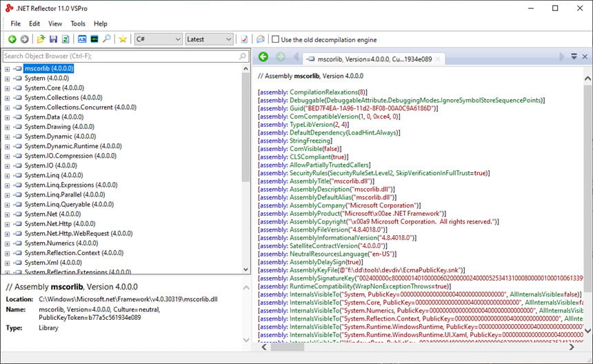
Task: Expand the System.Collections.Concurrent node
Action: 7,108
